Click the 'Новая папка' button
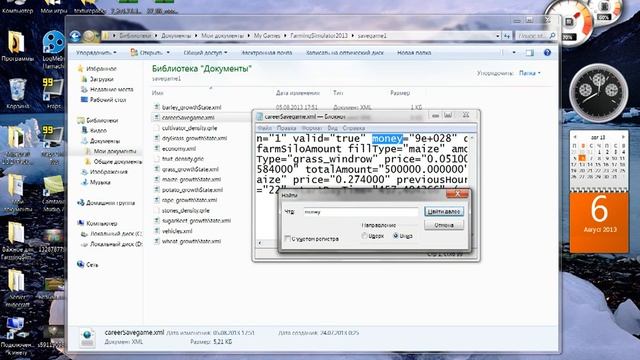 click(414, 53)
